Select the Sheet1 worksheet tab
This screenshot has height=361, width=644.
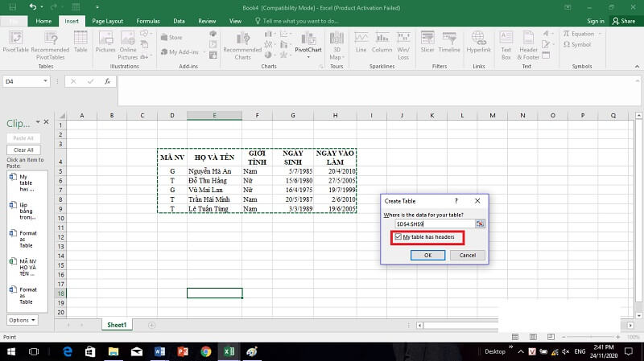click(117, 325)
